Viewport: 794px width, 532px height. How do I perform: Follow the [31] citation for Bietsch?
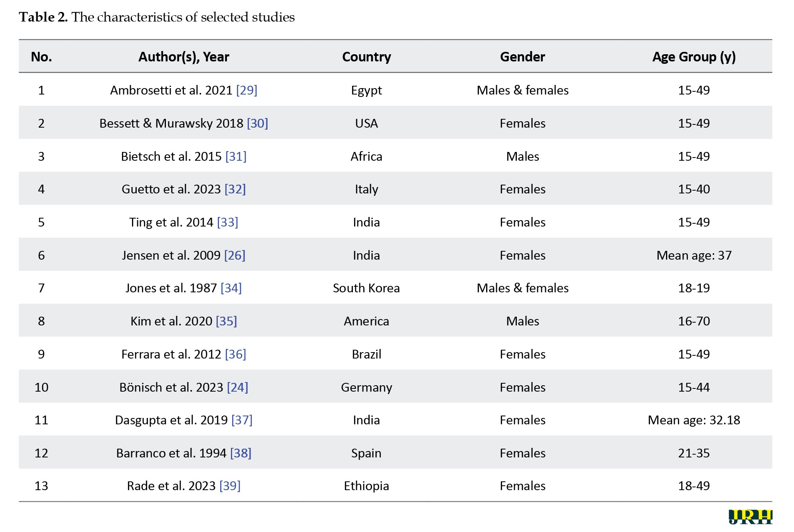pos(236,156)
